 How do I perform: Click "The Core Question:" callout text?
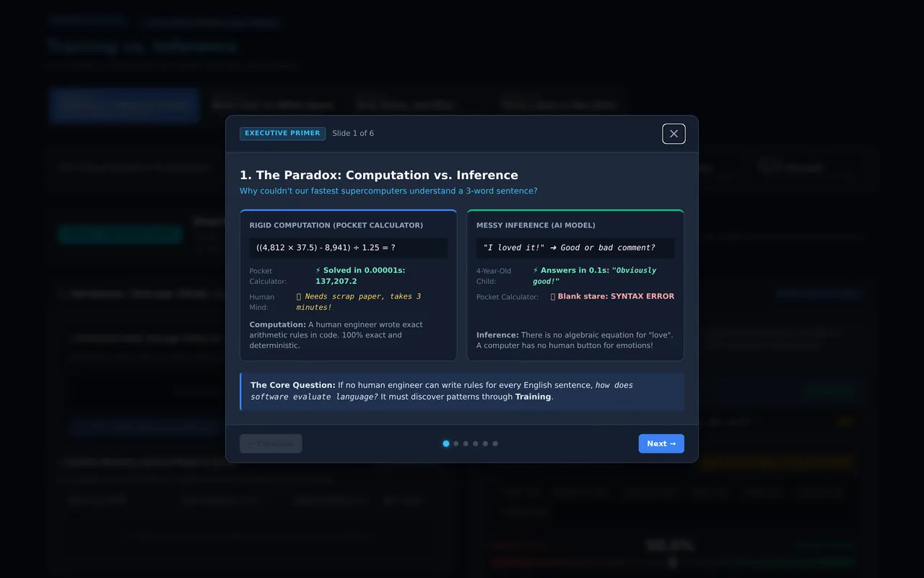click(462, 391)
